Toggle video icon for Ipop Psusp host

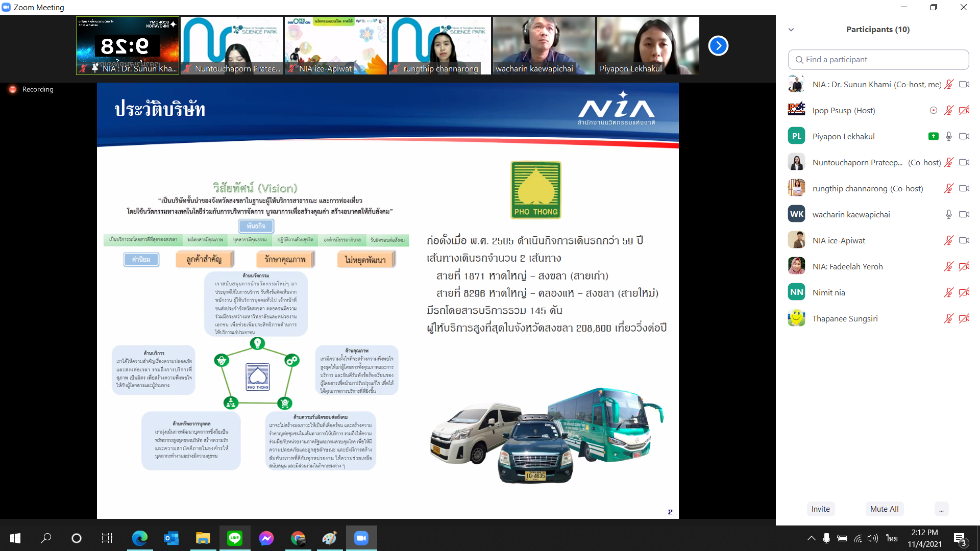point(964,110)
